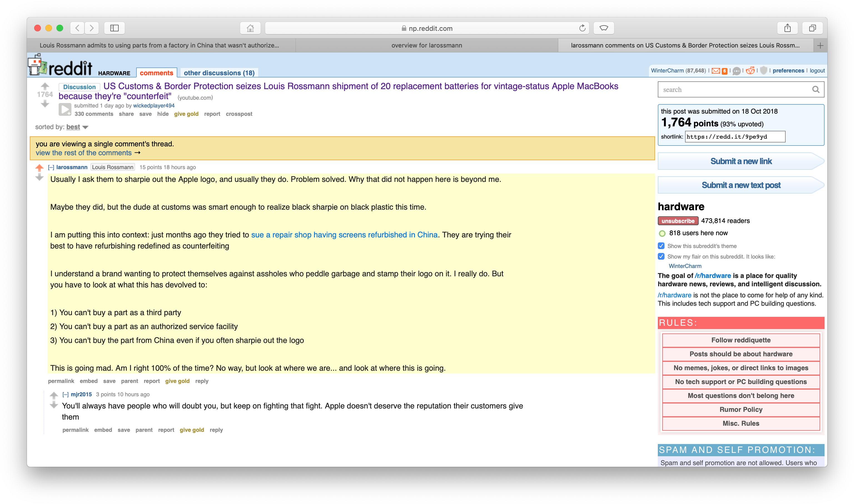Image resolution: width=854 pixels, height=504 pixels.
Task: Click the reddit logo
Action: 61,65
